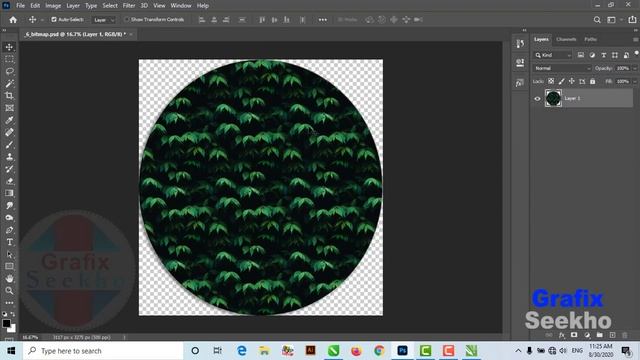640x360 pixels.
Task: Toggle filter for pixel layers
Action: 580,55
